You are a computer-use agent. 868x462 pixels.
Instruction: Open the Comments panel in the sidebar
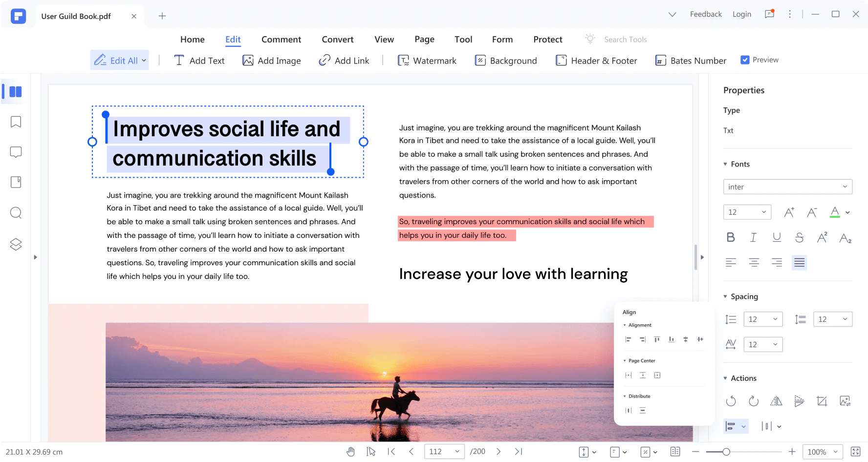[x=15, y=152]
